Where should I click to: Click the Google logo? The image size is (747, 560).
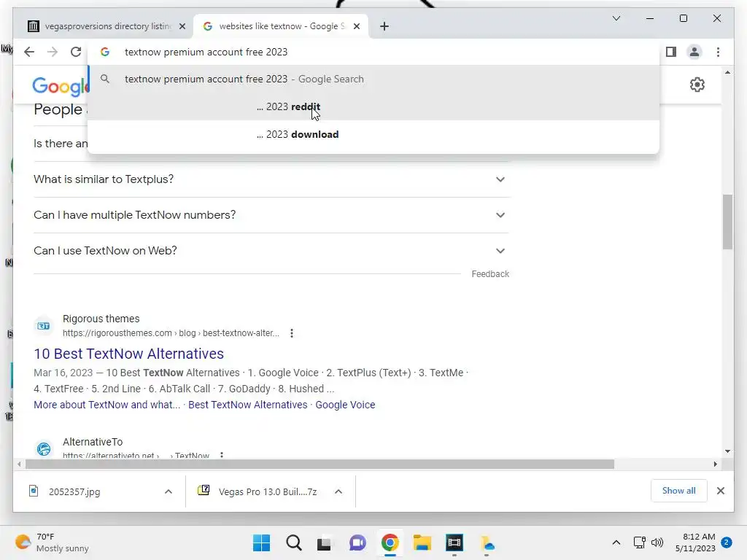(x=61, y=86)
